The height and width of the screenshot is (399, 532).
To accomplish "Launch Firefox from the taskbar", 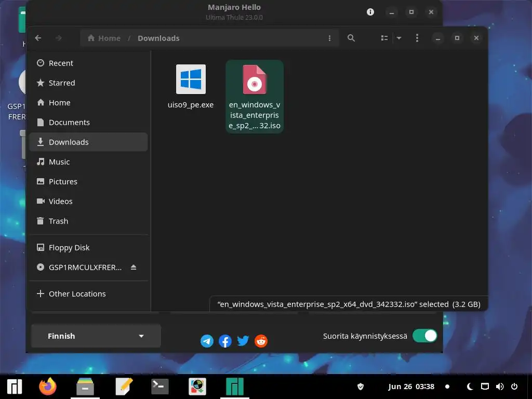I will [47, 387].
